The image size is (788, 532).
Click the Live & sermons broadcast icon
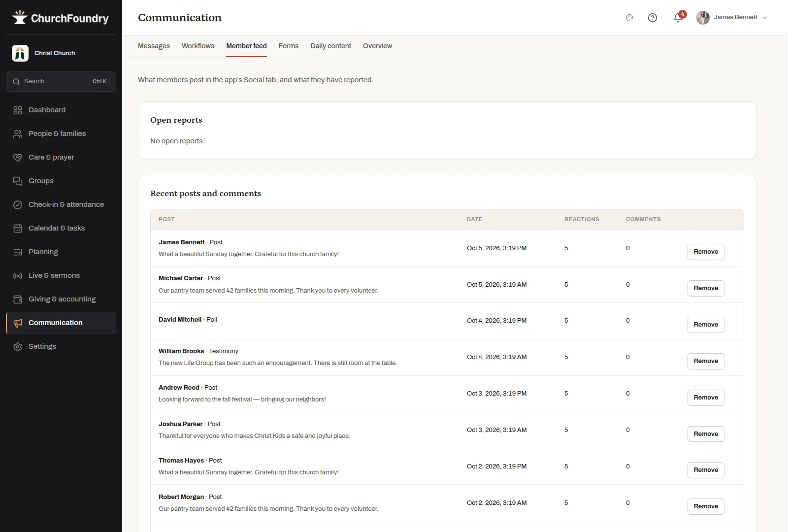click(x=18, y=276)
